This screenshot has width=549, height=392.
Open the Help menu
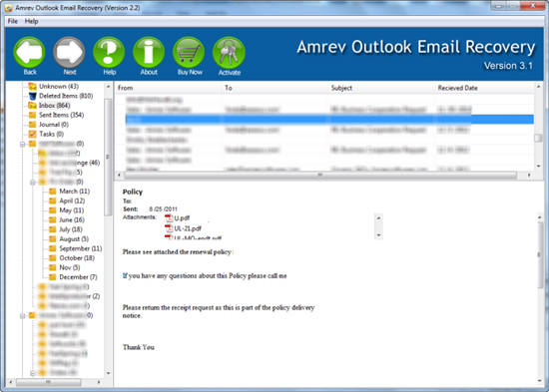(x=31, y=21)
